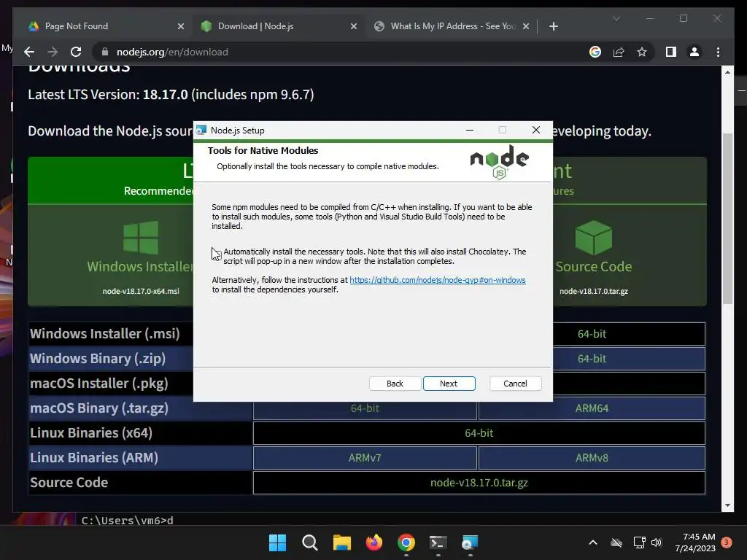Click the scrollbar up arrow
747x560 pixels.
click(727, 72)
